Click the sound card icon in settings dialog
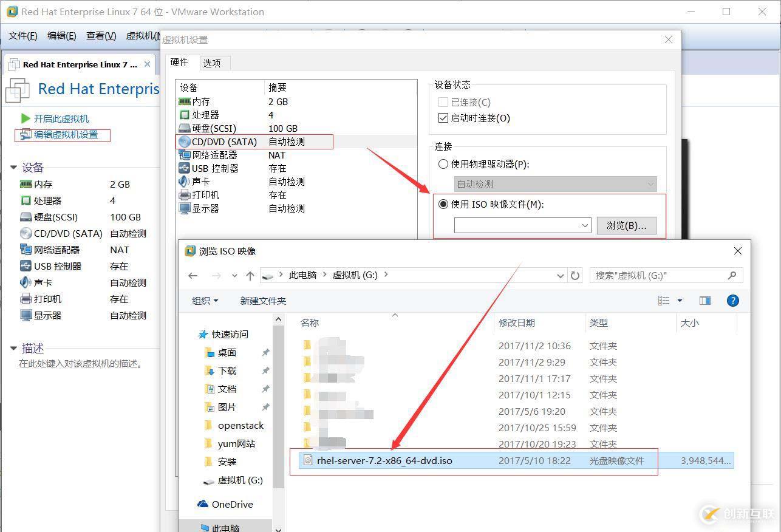 click(185, 182)
